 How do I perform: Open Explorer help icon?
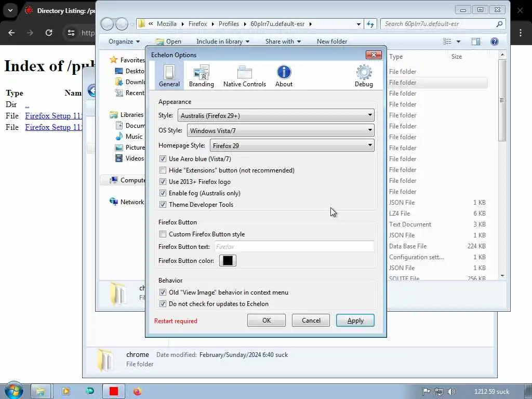(495, 42)
